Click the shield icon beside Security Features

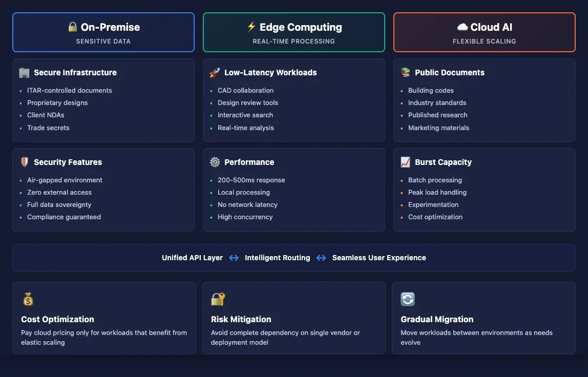coord(24,162)
